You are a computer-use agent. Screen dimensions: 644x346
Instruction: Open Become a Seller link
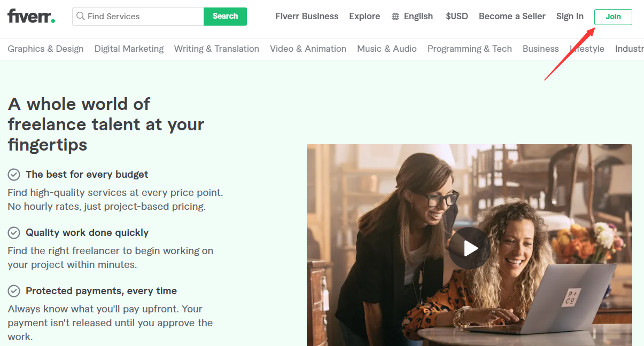click(512, 17)
